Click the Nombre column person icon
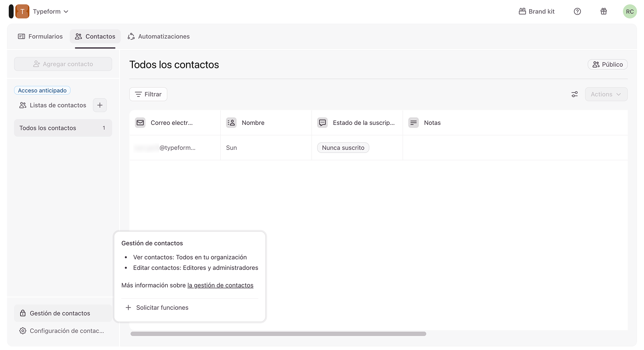This screenshot has height=350, width=644. coord(231,123)
